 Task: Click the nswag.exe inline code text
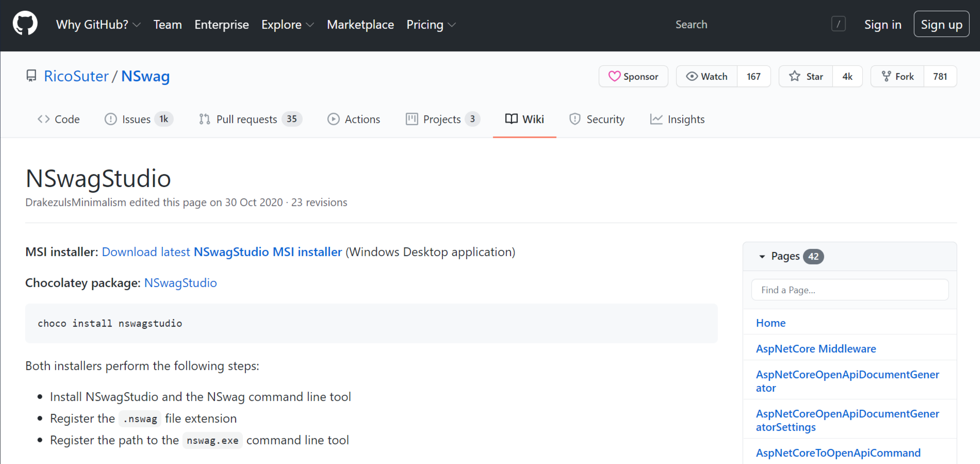(x=213, y=440)
